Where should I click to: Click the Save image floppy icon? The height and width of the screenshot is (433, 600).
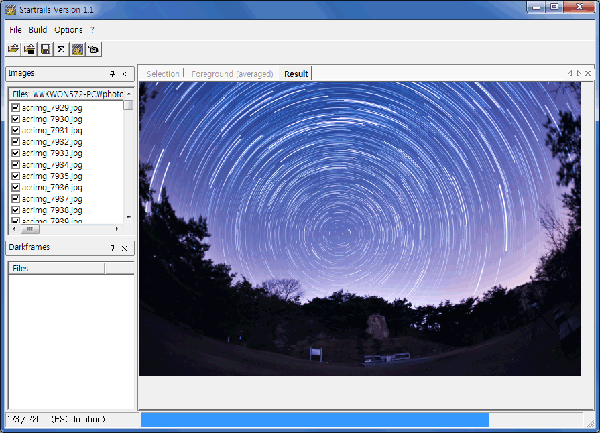click(x=46, y=49)
